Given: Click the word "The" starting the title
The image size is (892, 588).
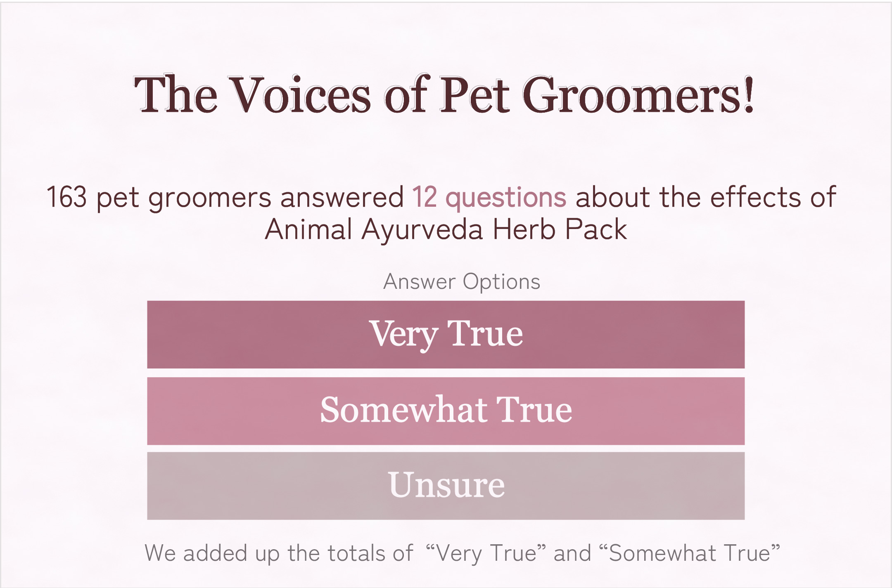Looking at the screenshot, I should 176,95.
